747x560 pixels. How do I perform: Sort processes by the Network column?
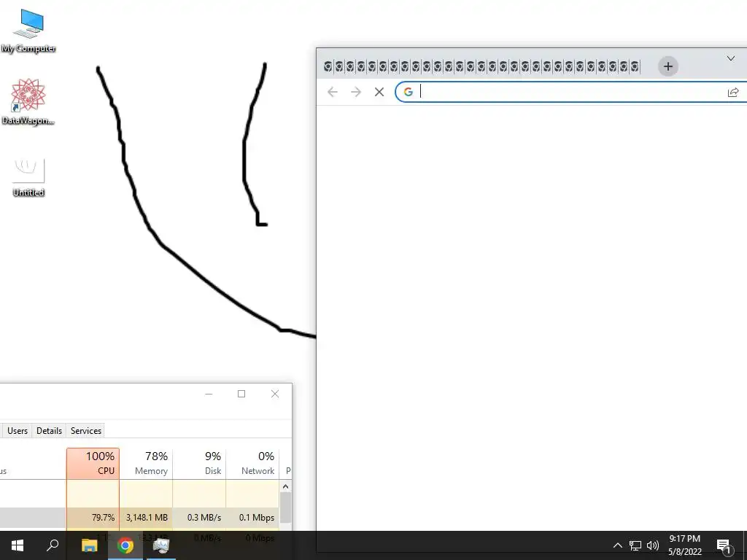tap(252, 463)
